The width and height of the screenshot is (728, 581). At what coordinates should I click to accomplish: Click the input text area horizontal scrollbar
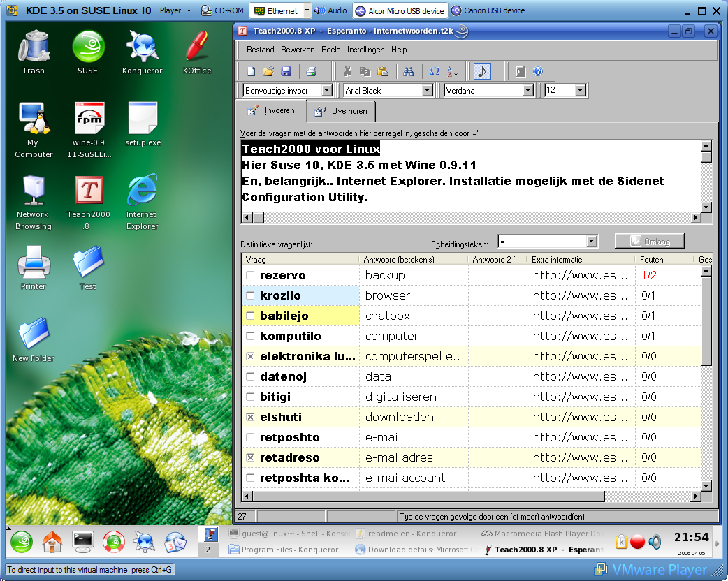click(x=472, y=218)
